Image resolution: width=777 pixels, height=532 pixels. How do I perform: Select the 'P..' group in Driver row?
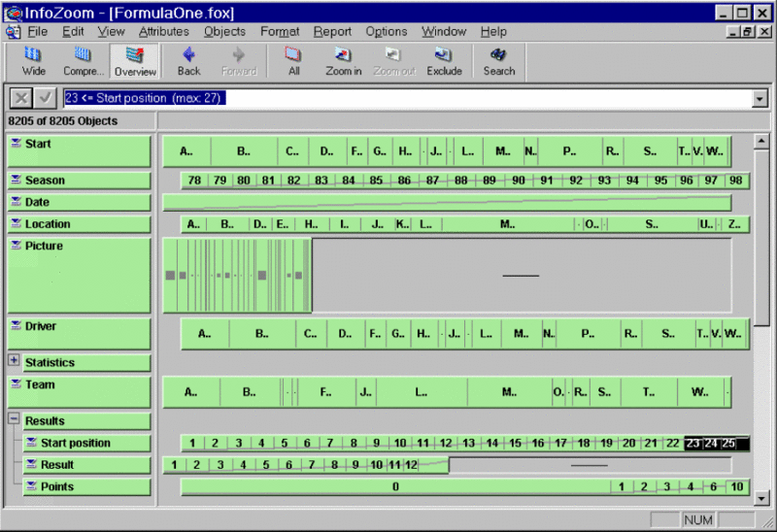coord(588,334)
